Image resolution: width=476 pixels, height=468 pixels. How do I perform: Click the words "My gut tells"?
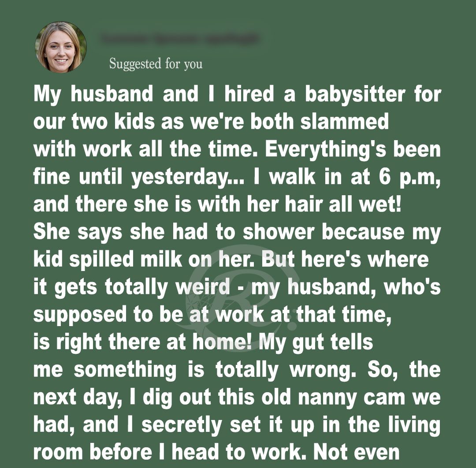pyautogui.click(x=316, y=342)
